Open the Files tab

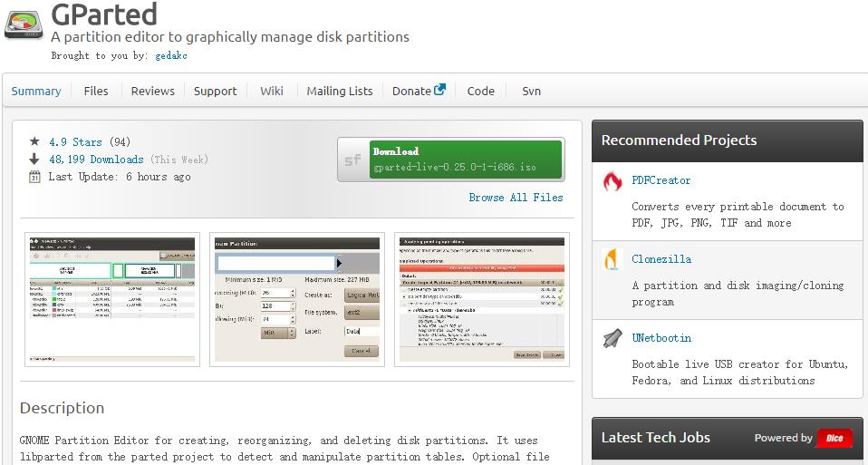click(x=96, y=91)
